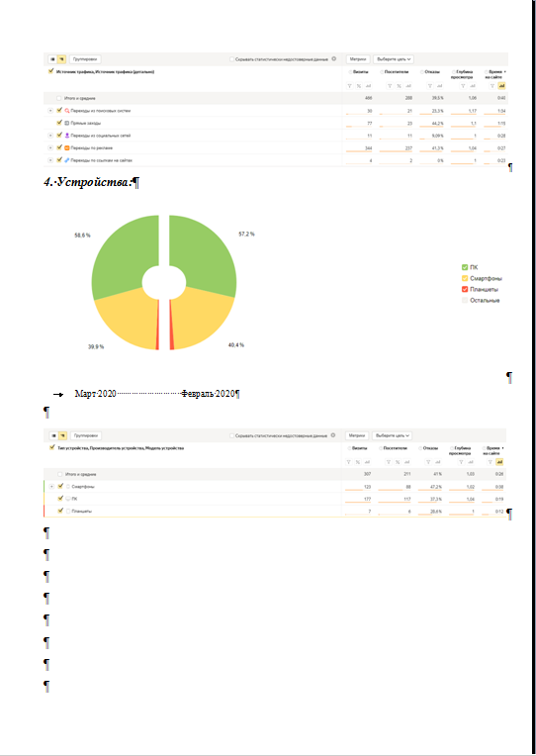Switch to list view in devices table

(x=53, y=435)
